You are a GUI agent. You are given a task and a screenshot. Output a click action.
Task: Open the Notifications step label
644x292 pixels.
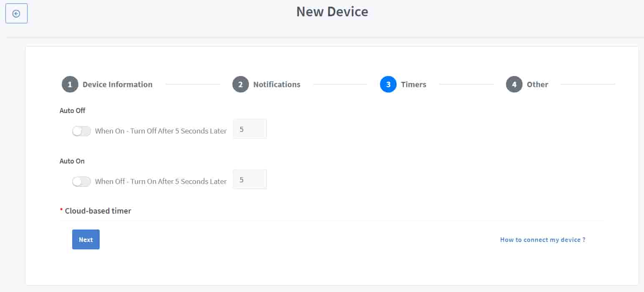(x=277, y=84)
